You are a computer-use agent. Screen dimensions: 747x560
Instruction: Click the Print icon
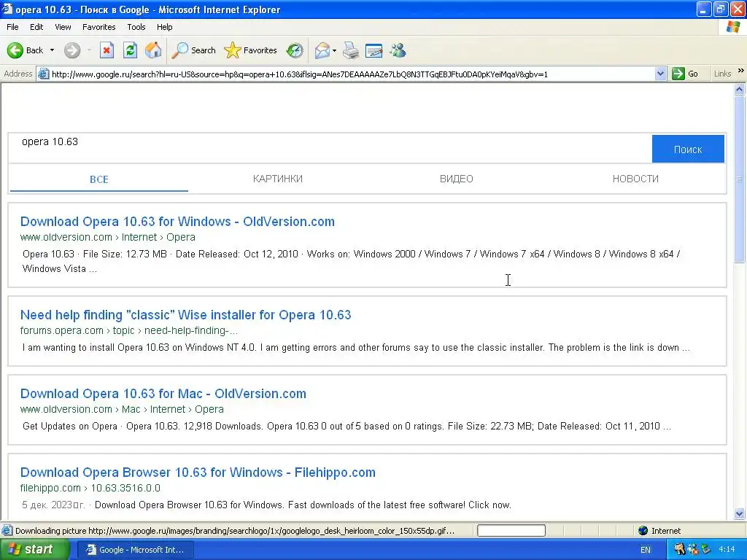tap(351, 50)
